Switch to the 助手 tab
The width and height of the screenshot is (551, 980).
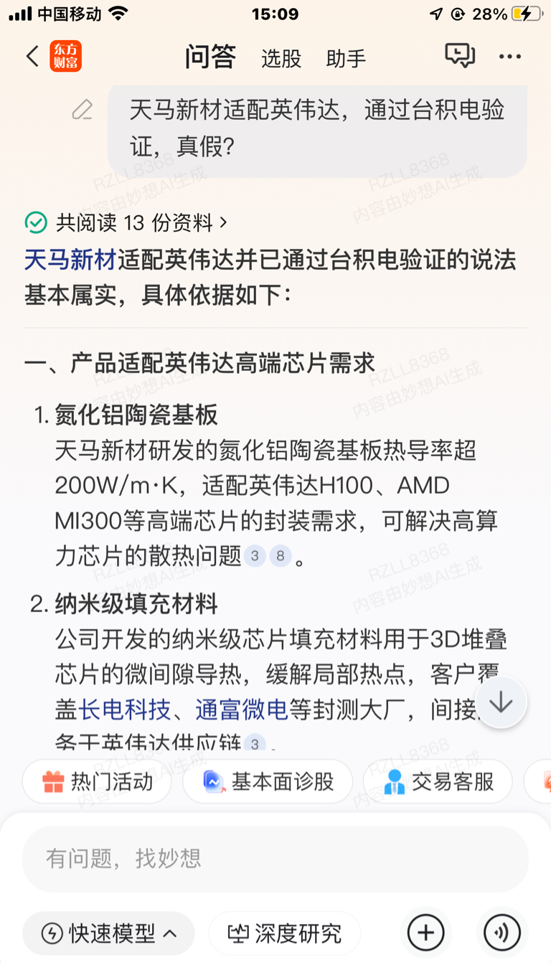point(346,58)
